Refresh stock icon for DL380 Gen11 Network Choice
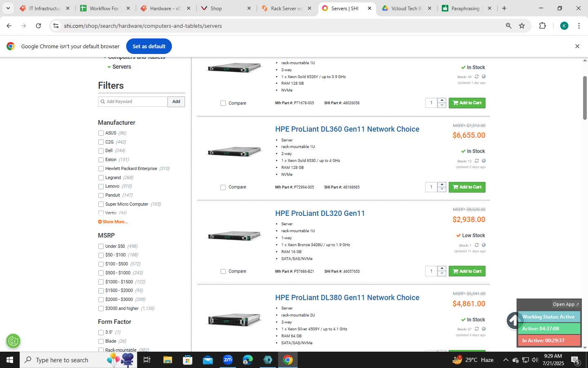The height and width of the screenshot is (368, 588). pos(477,329)
